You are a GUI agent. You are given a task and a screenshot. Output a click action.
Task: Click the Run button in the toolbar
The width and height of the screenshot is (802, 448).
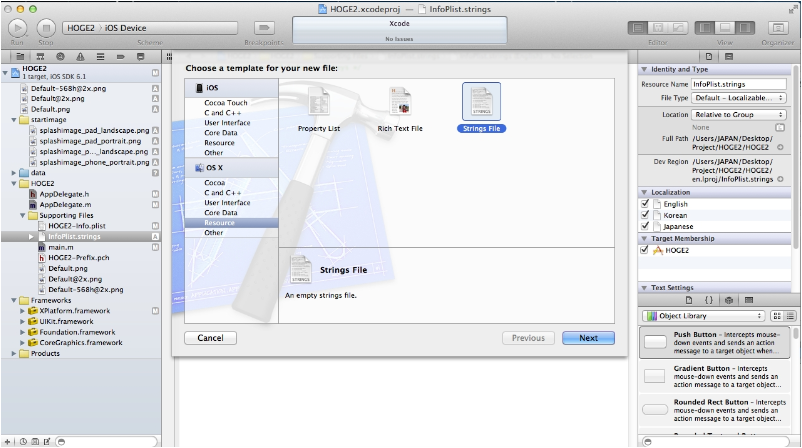17,27
